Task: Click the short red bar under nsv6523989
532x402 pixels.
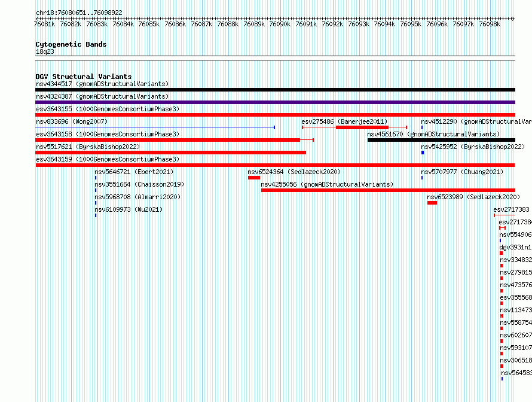Action: tap(432, 203)
